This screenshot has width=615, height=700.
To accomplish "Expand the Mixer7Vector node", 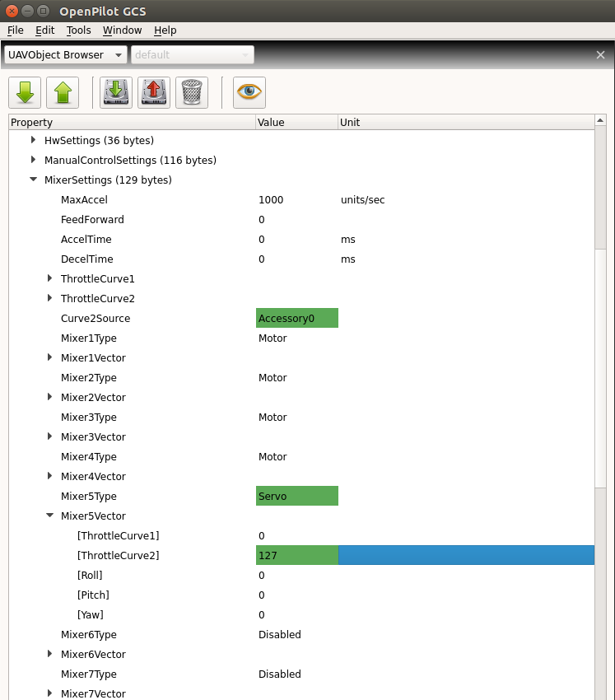I will (49, 693).
